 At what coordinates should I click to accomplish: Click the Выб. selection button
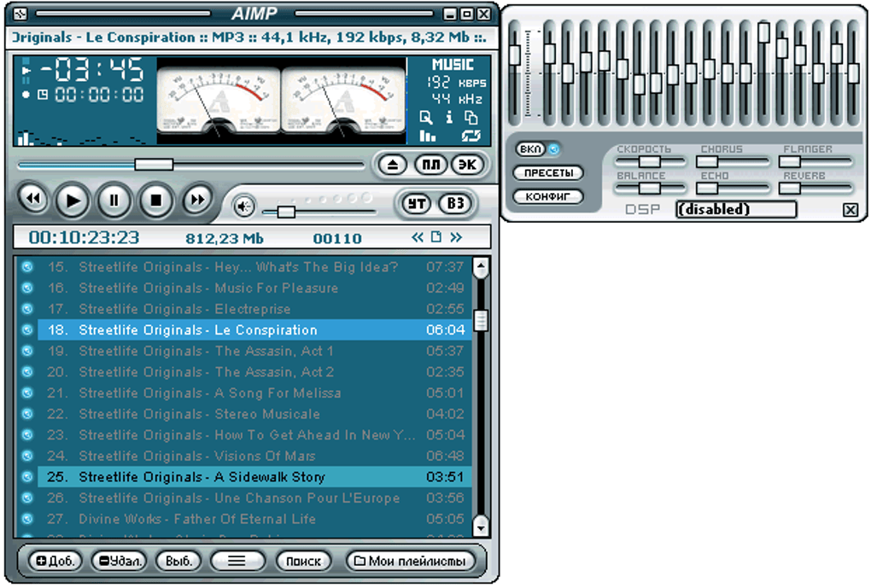178,561
